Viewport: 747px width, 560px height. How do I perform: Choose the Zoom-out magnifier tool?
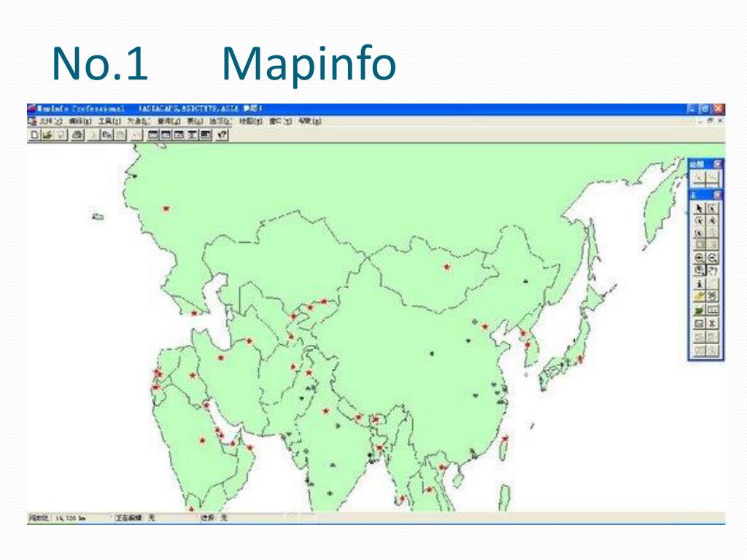(x=712, y=258)
